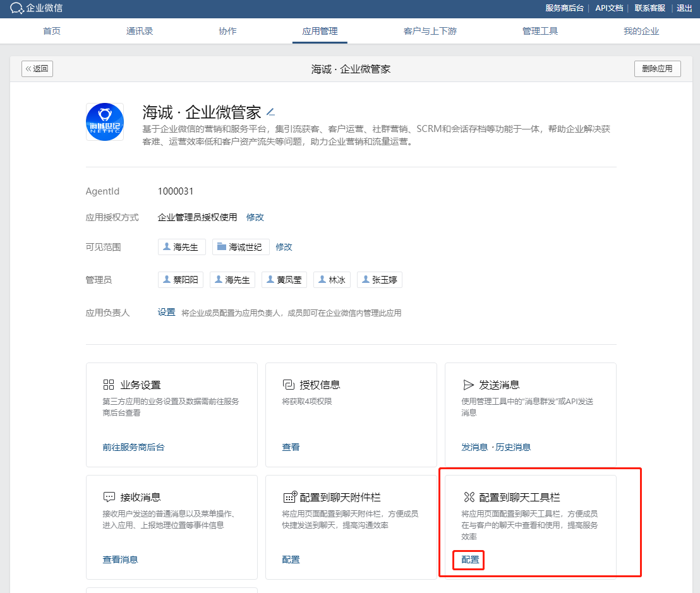Click the AgentId value 1000031
This screenshot has width=700, height=593.
tap(176, 191)
